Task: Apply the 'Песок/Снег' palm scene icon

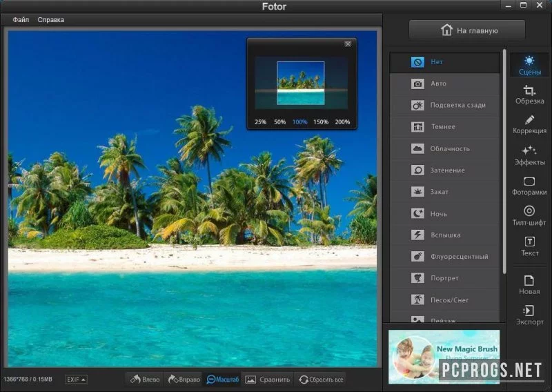Action: 417,300
